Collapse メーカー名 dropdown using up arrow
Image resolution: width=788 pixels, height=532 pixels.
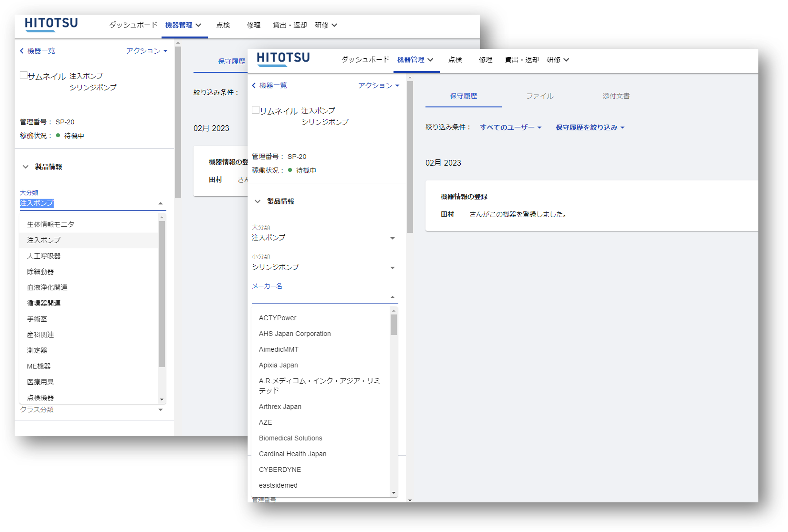coord(393,297)
